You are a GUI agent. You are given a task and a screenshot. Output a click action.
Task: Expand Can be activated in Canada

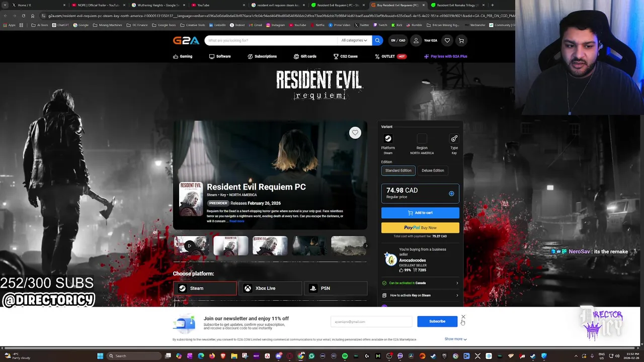click(x=420, y=283)
